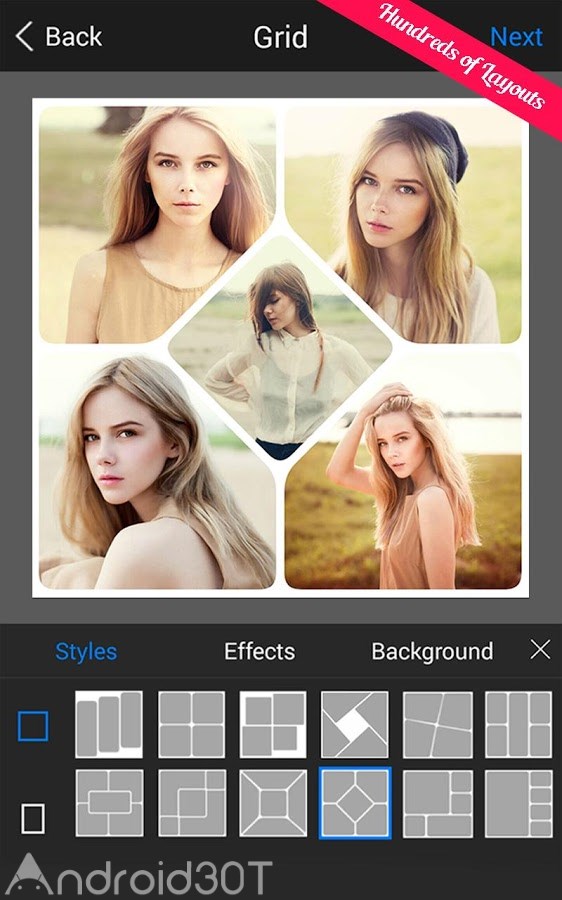Close the styles panel with X
The height and width of the screenshot is (900, 562).
pyautogui.click(x=540, y=650)
